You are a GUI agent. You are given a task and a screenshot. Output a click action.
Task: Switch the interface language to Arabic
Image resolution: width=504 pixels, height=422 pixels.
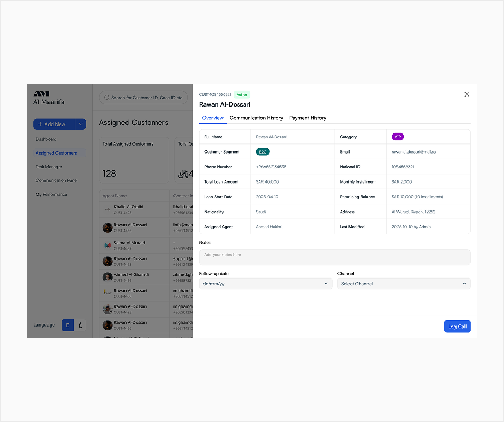[x=80, y=325]
